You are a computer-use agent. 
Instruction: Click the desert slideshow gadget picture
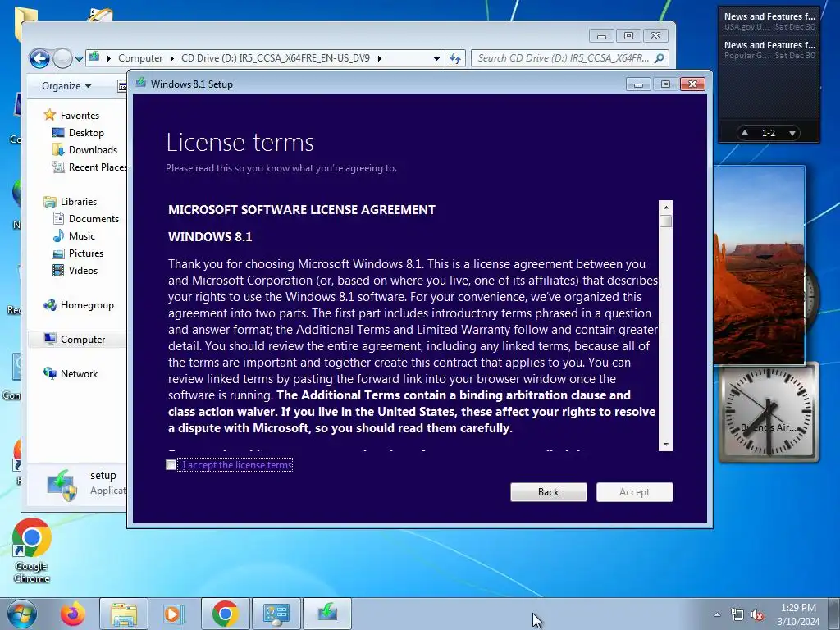(x=759, y=265)
